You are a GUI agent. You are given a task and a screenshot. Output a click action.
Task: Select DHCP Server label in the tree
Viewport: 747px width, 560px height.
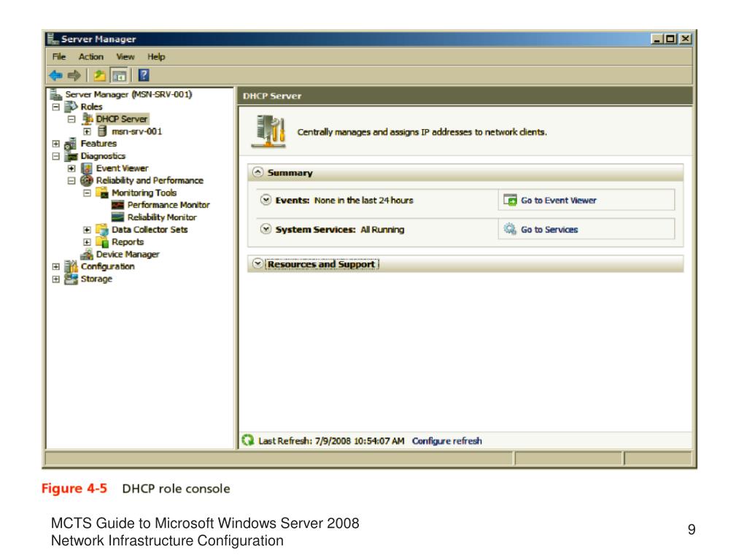[x=122, y=119]
